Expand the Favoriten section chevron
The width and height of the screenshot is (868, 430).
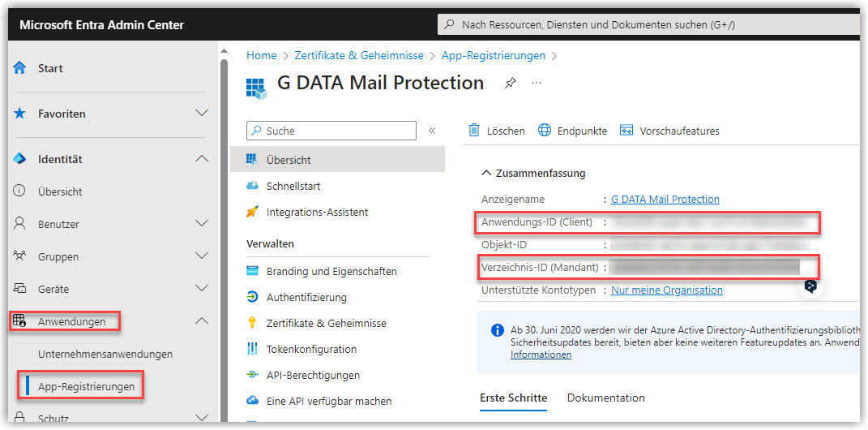(x=202, y=113)
